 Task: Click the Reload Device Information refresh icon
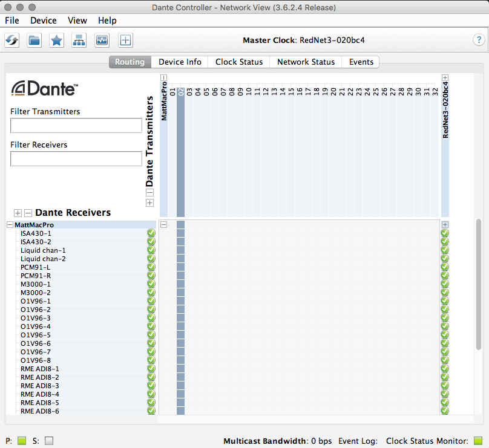click(12, 40)
